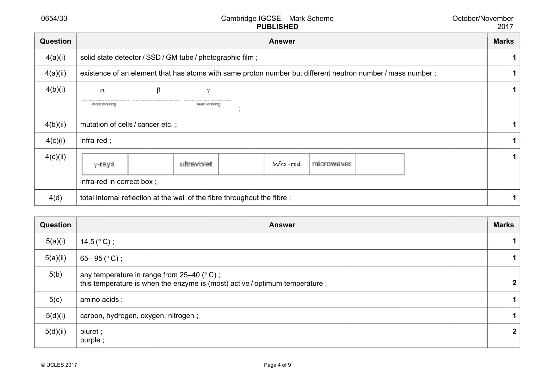Click the microwaves box in the spectrum
This screenshot has width=555, height=392.
332,164
